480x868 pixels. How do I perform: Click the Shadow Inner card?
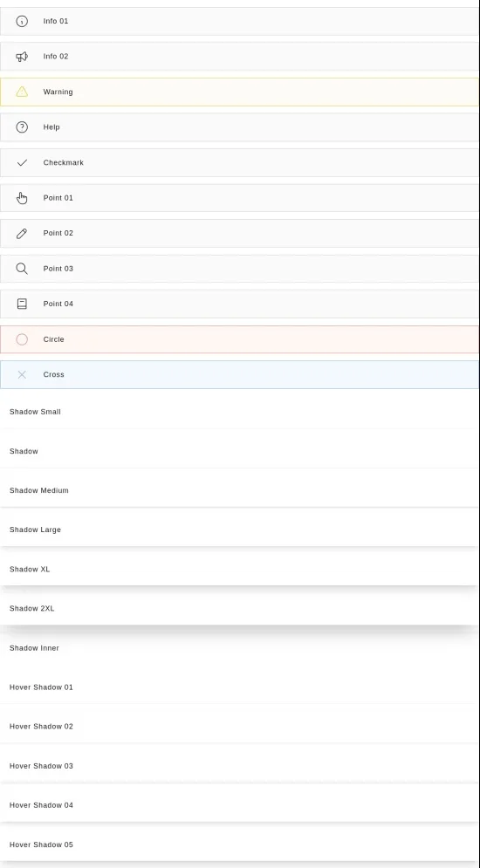240,647
